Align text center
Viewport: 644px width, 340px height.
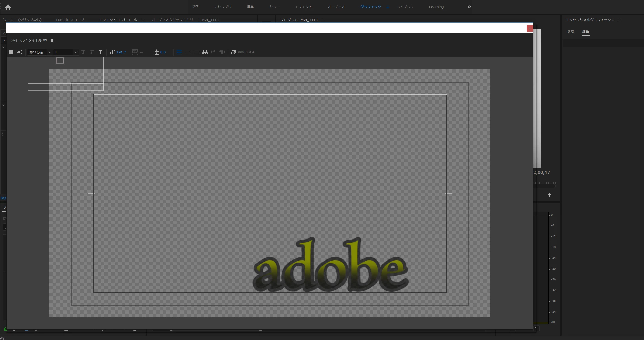tap(188, 52)
